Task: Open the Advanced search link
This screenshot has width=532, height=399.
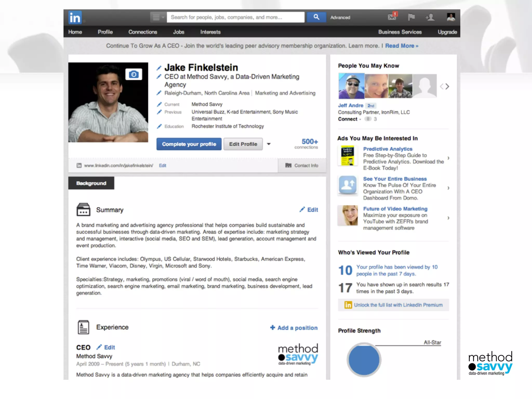Action: pyautogui.click(x=340, y=17)
